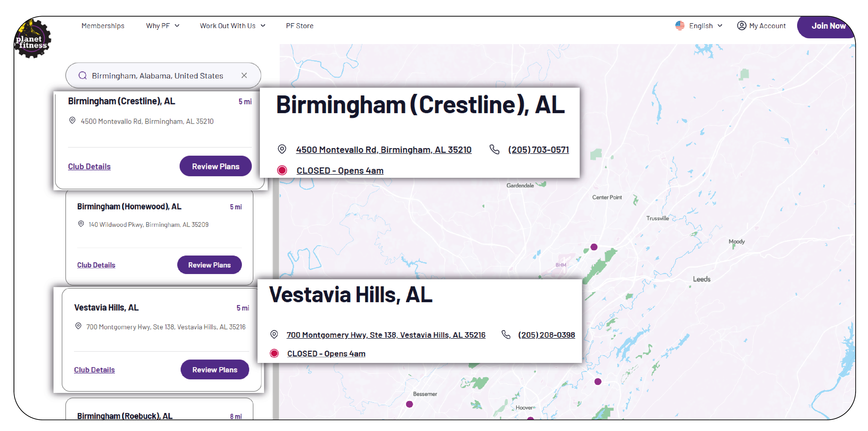The width and height of the screenshot is (868, 431).
Task: Click the search magnifier icon
Action: (83, 76)
